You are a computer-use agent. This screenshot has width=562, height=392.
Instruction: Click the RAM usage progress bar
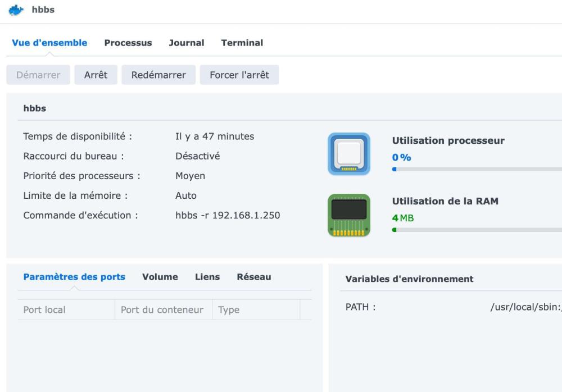pos(477,229)
